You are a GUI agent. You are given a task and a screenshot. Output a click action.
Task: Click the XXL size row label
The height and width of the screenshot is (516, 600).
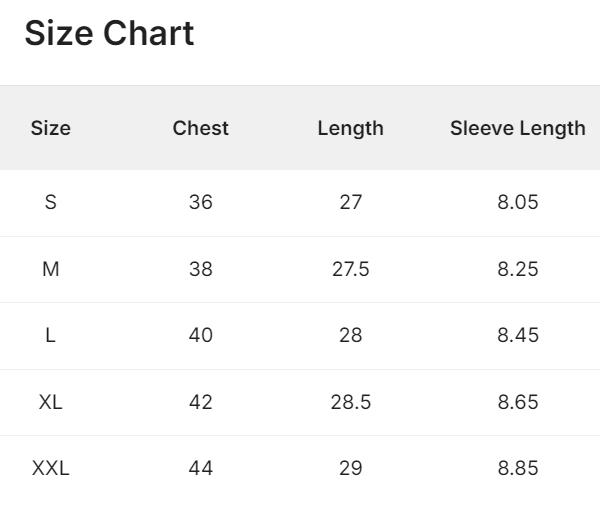[x=51, y=468]
